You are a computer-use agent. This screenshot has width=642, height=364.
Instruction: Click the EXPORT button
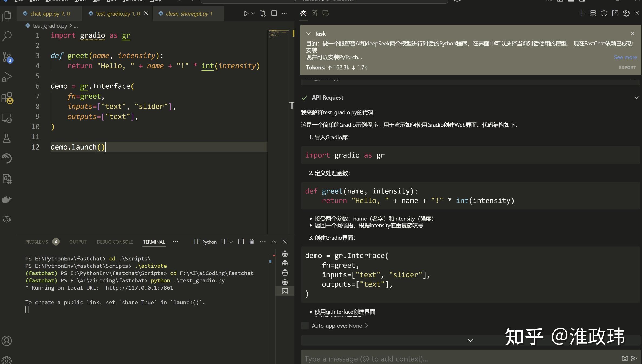[x=627, y=67]
